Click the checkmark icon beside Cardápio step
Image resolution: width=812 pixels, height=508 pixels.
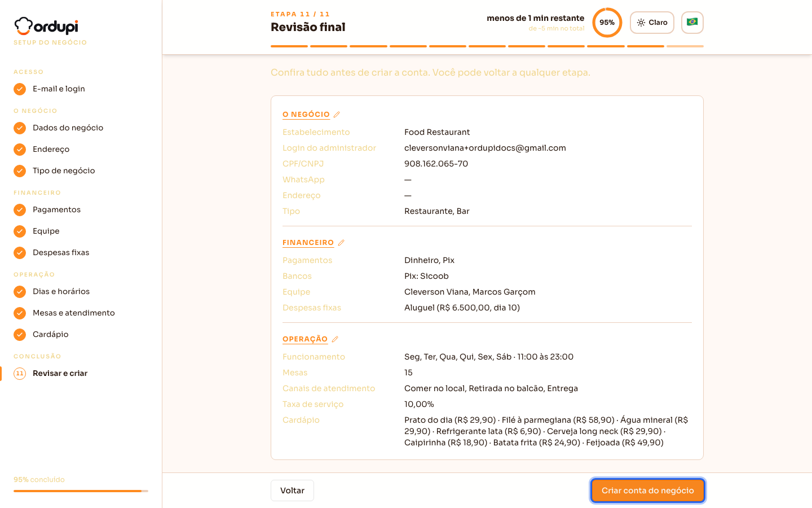pyautogui.click(x=20, y=335)
